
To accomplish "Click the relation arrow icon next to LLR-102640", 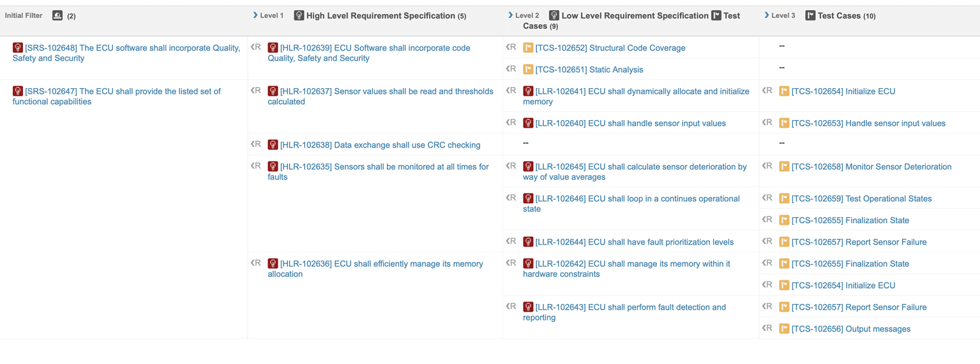I will [511, 123].
